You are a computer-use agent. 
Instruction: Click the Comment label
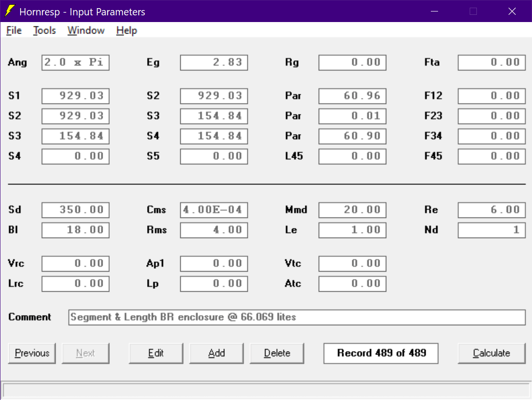(x=30, y=317)
